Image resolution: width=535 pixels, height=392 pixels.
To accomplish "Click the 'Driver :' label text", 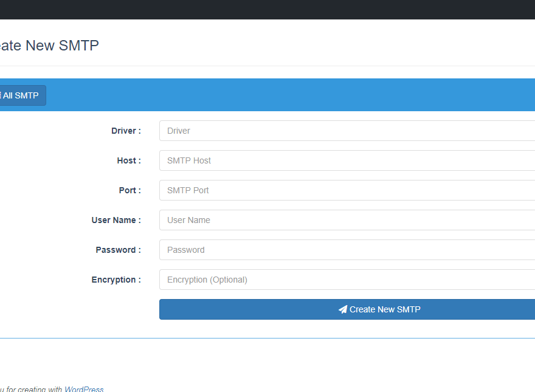I will click(126, 131).
